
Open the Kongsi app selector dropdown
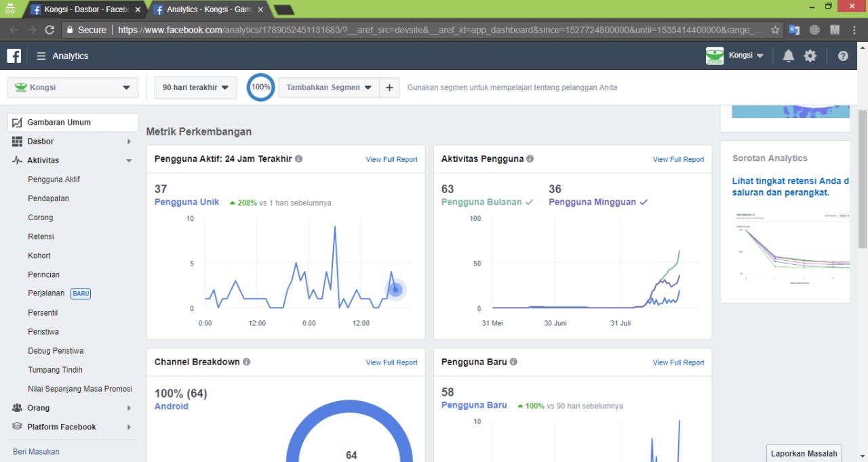tap(73, 87)
